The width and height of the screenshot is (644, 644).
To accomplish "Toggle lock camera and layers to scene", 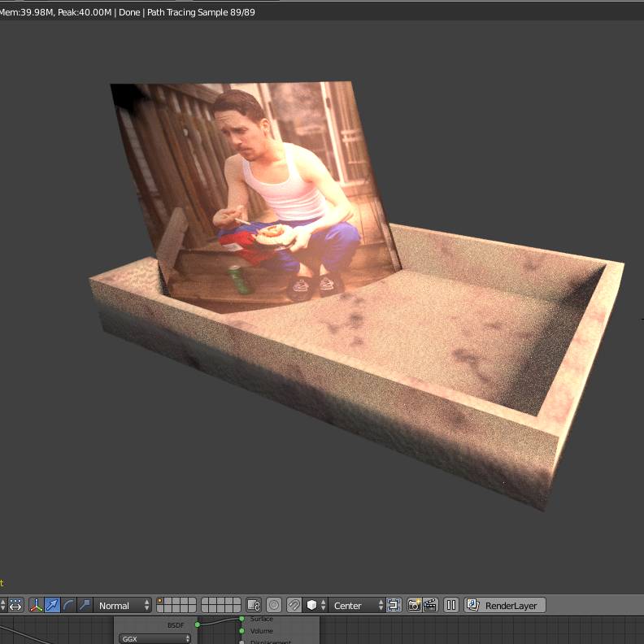I will coord(254,606).
